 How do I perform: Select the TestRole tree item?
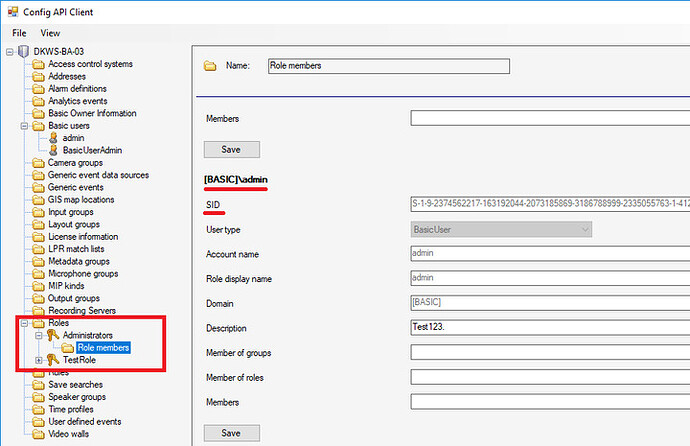pos(79,360)
